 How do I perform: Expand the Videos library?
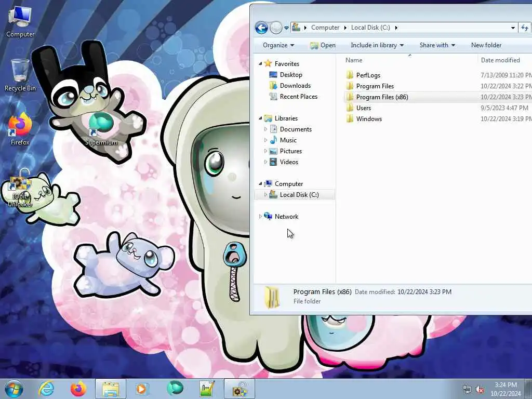265,162
